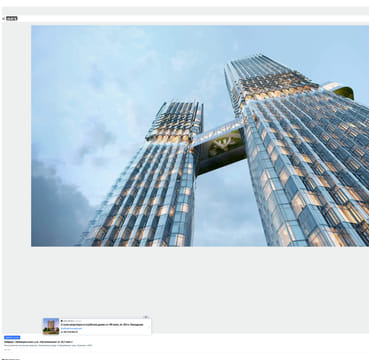Open the main twin-skyscraper photo

tap(200, 136)
